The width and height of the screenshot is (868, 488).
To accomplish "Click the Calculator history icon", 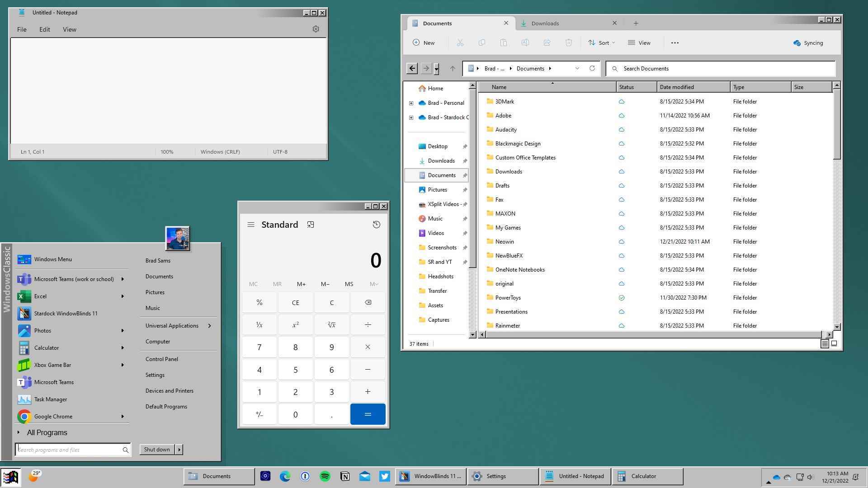I will click(376, 224).
